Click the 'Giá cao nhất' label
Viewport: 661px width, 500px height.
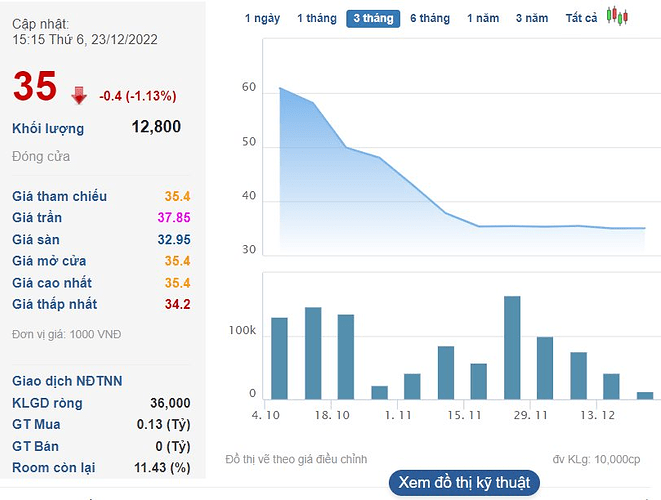(52, 283)
